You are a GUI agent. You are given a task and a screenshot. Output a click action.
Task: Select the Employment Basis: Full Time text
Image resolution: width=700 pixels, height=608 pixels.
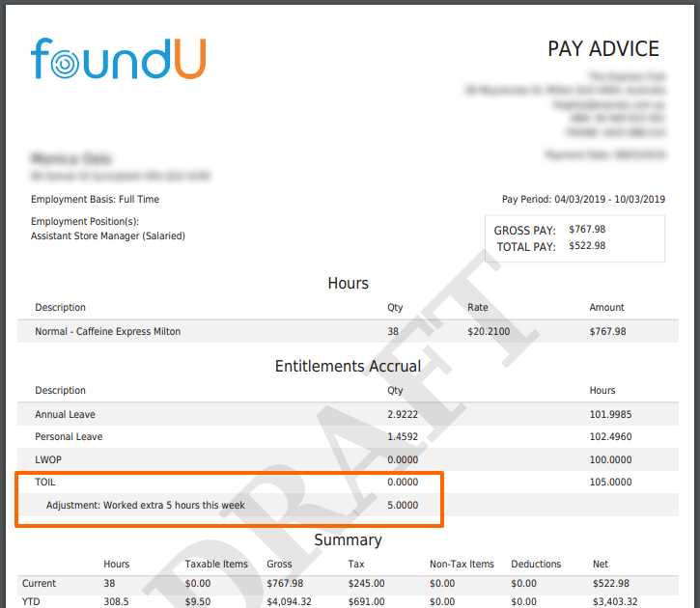click(x=95, y=200)
